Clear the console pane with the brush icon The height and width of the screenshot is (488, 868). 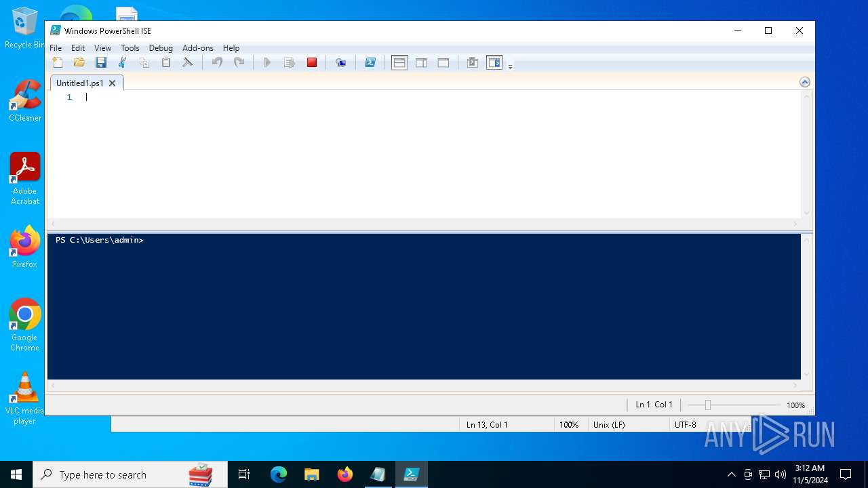(x=188, y=63)
